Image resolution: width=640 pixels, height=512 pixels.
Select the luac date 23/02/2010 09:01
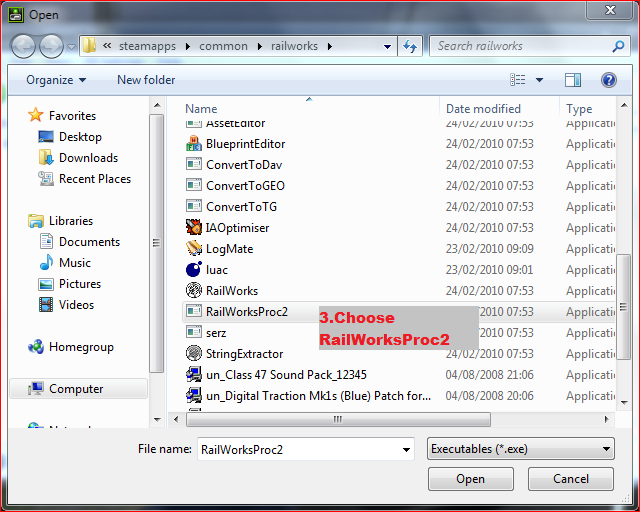click(x=489, y=269)
